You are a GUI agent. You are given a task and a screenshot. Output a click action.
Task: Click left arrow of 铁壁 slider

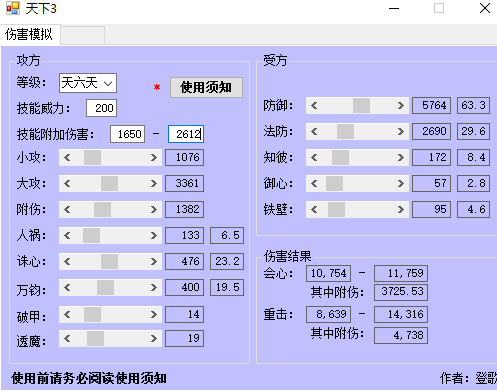[x=314, y=209]
